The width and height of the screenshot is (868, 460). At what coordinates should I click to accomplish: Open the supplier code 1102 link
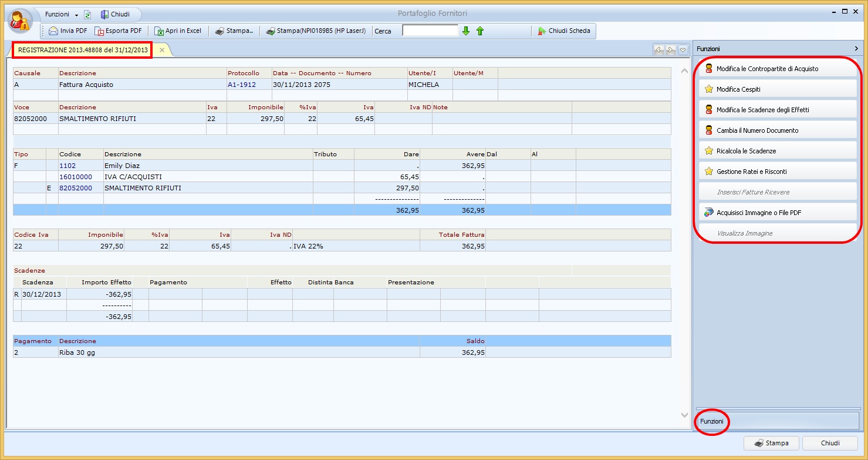coord(67,166)
